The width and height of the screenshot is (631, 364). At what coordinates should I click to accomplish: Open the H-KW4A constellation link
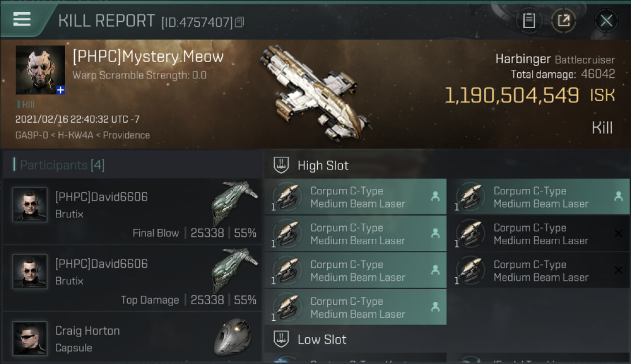[74, 135]
